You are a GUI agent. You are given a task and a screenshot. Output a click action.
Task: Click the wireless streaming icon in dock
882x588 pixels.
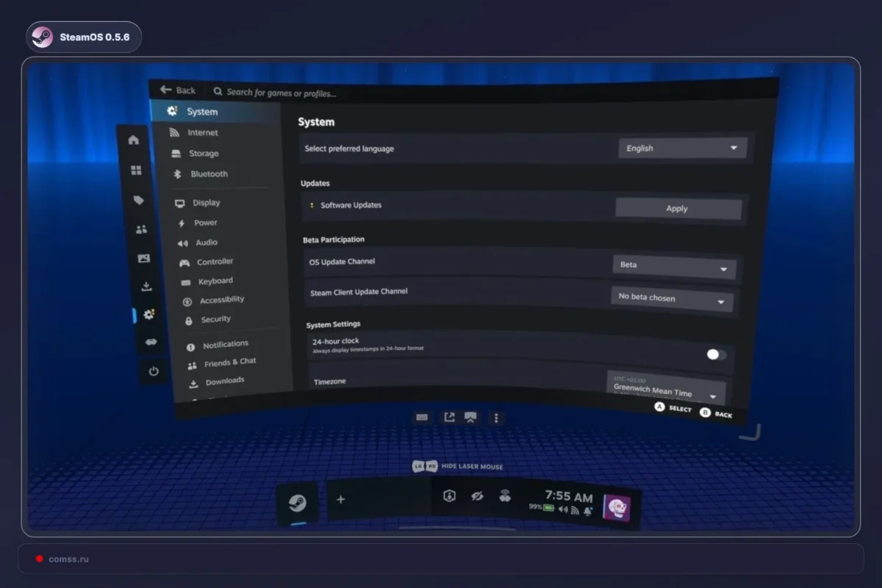click(x=505, y=496)
